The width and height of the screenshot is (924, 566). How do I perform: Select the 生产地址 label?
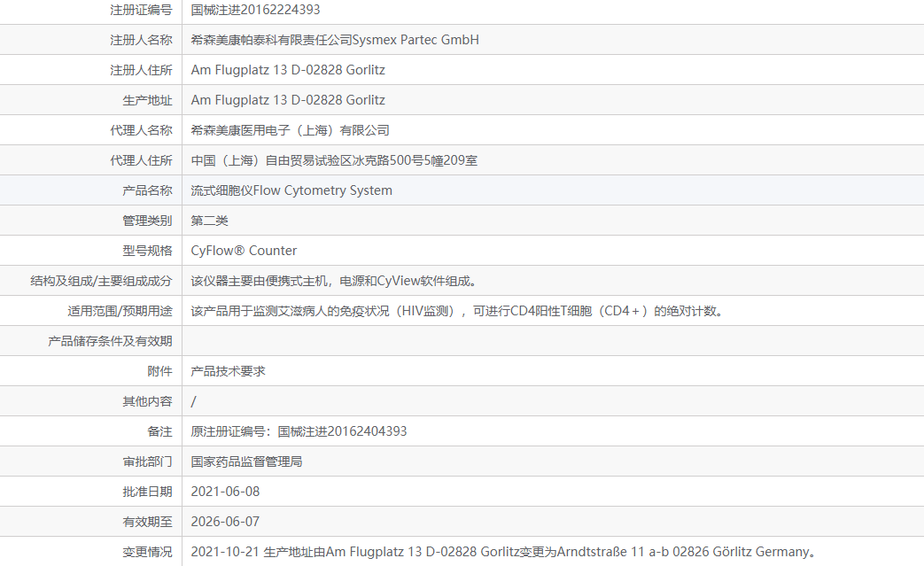click(x=147, y=100)
